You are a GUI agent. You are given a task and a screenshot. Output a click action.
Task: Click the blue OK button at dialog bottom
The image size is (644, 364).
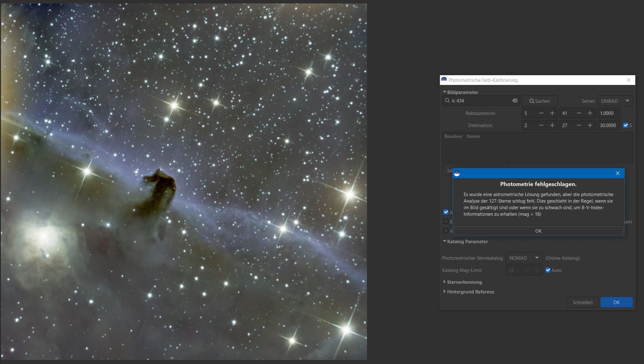(x=616, y=302)
